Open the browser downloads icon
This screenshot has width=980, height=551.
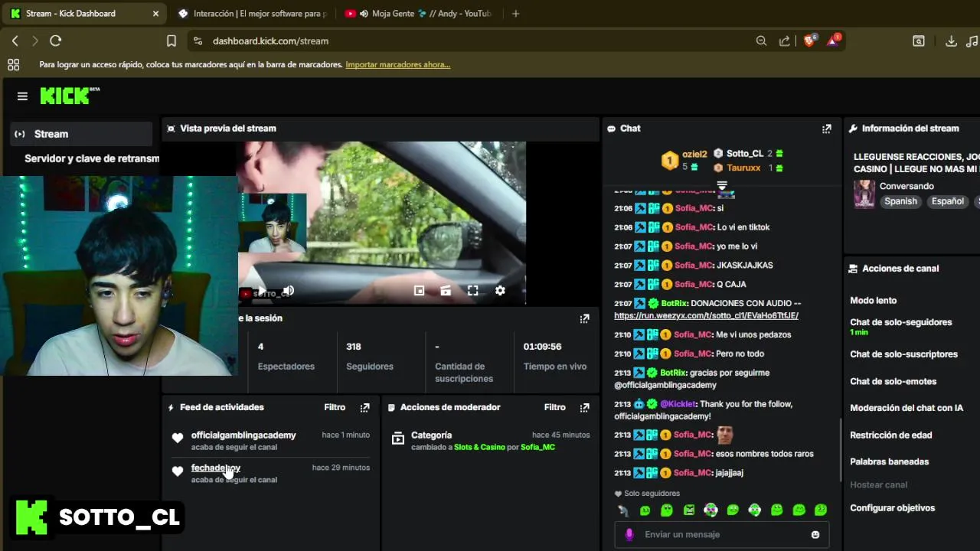pos(951,41)
